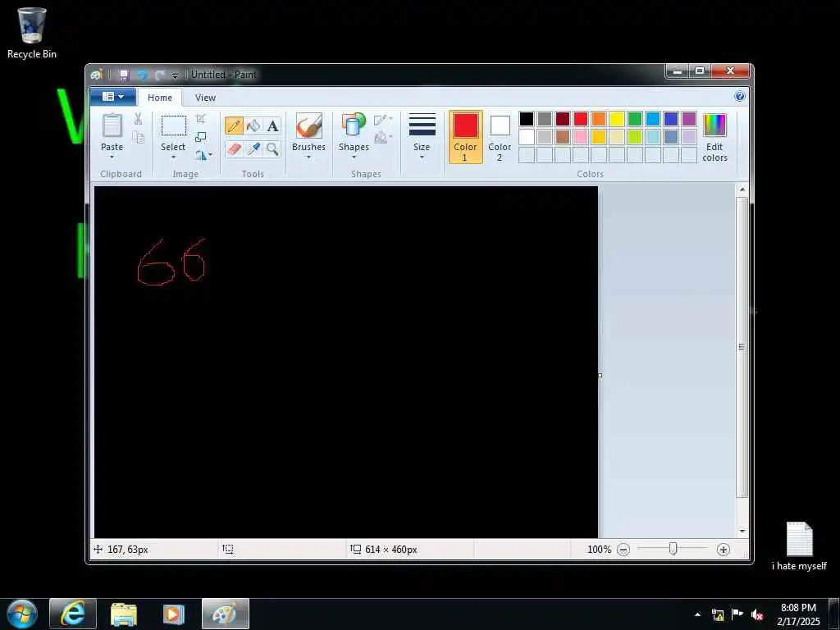Switch to the Home ribbon tab
This screenshot has height=630, width=840.
coord(160,98)
